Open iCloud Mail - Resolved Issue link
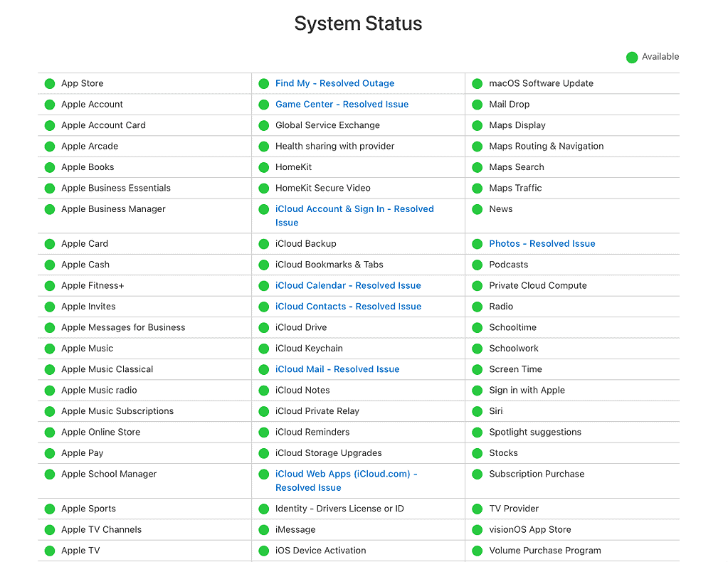This screenshot has width=728, height=562. (x=337, y=369)
